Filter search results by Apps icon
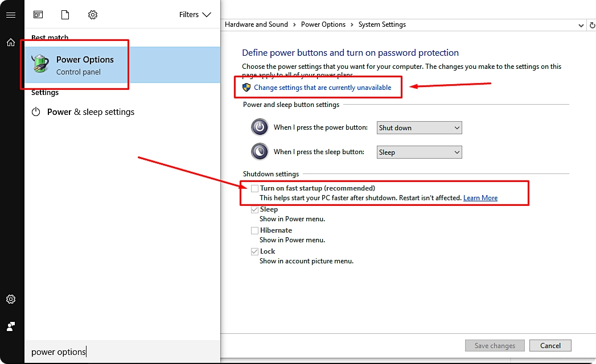Screen dimensions: 596x364 (x=38, y=15)
